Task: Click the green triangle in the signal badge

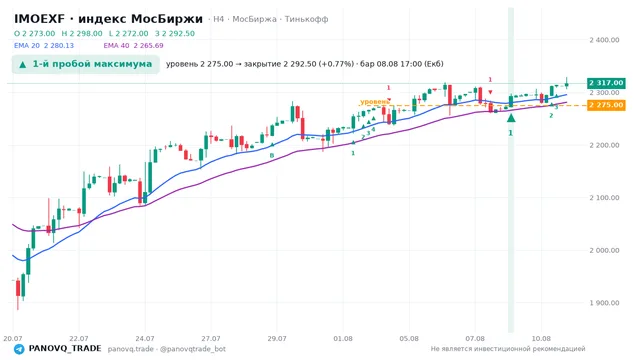Action: (x=23, y=64)
